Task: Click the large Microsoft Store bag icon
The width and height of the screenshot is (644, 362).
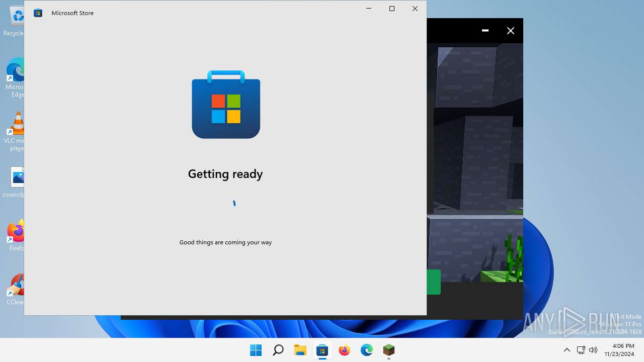Action: (x=226, y=105)
